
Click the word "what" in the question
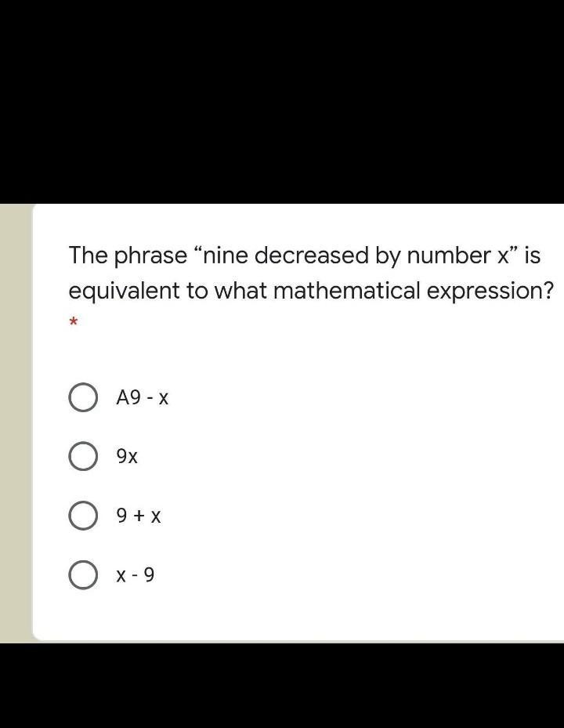tap(240, 291)
